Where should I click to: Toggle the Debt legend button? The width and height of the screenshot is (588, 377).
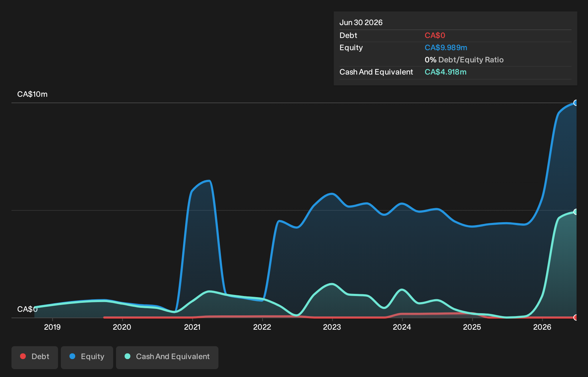[x=35, y=357]
